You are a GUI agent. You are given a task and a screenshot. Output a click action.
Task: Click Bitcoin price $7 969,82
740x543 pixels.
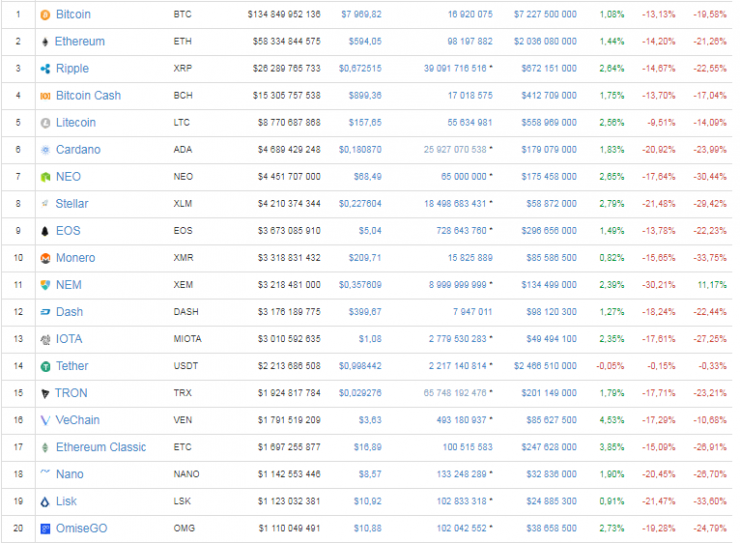(361, 15)
